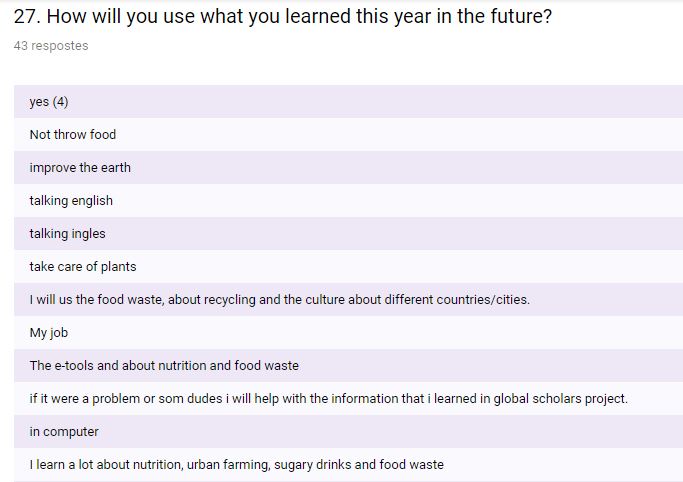The width and height of the screenshot is (683, 482).
Task: Click the "43 respostes" response count
Action: click(51, 46)
